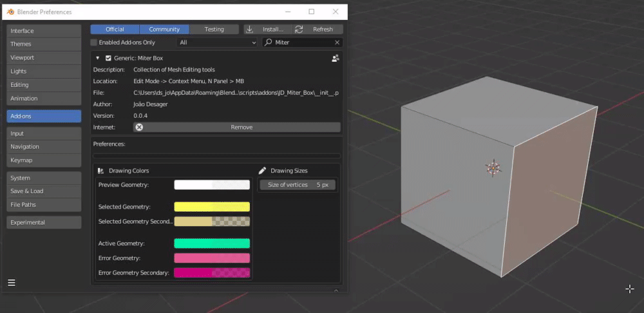Click the Refresh arrows icon
Viewport: 644px width, 313px height.
(x=299, y=29)
